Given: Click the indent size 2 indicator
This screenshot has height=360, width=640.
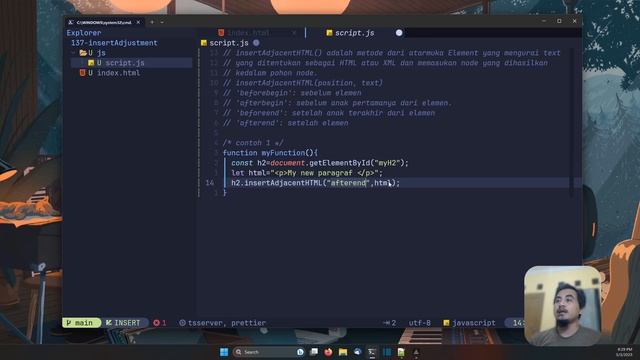Looking at the screenshot, I should [389, 323].
